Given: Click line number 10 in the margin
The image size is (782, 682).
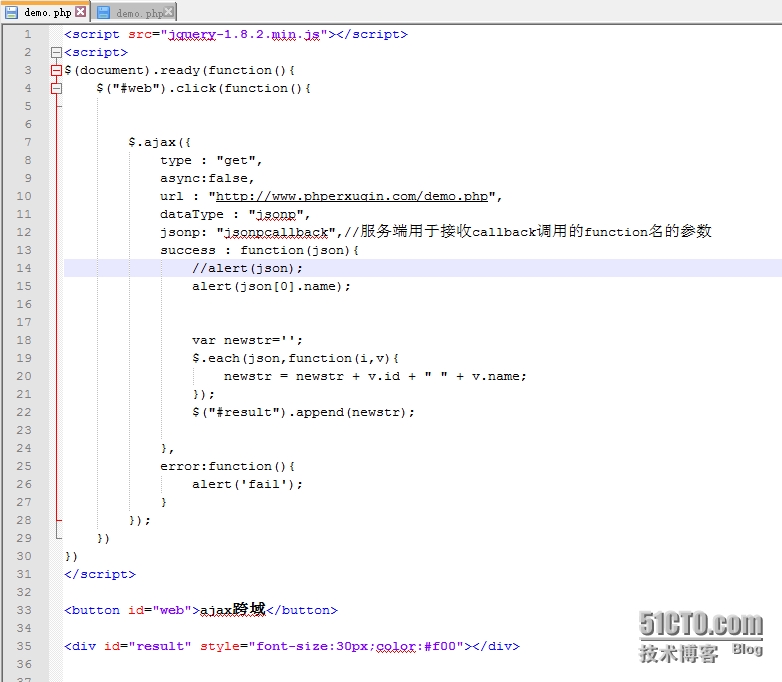Looking at the screenshot, I should [x=24, y=196].
